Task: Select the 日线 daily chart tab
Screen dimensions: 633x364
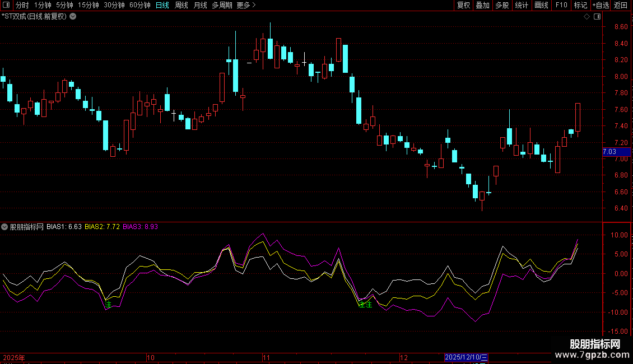Action: [x=162, y=5]
